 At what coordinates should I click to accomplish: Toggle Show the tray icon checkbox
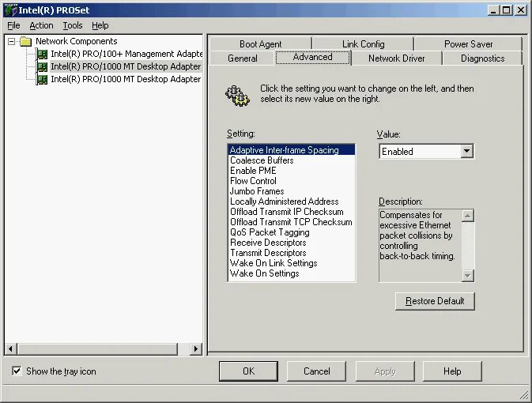tap(17, 371)
